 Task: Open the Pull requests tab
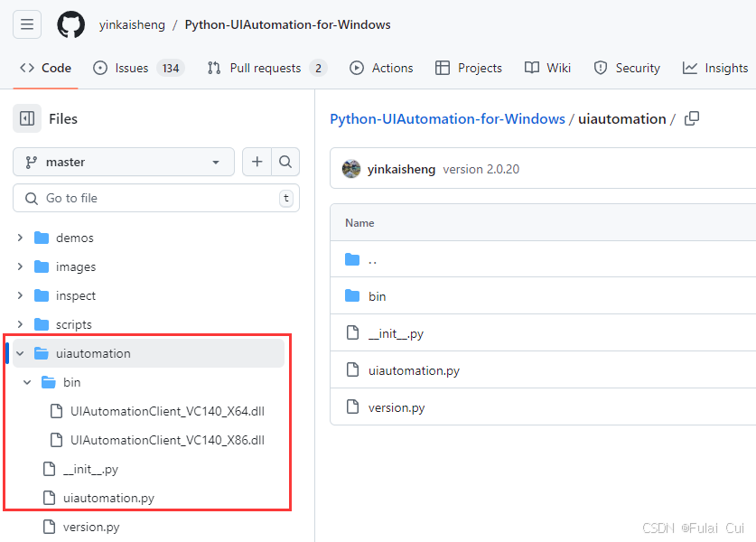[267, 68]
